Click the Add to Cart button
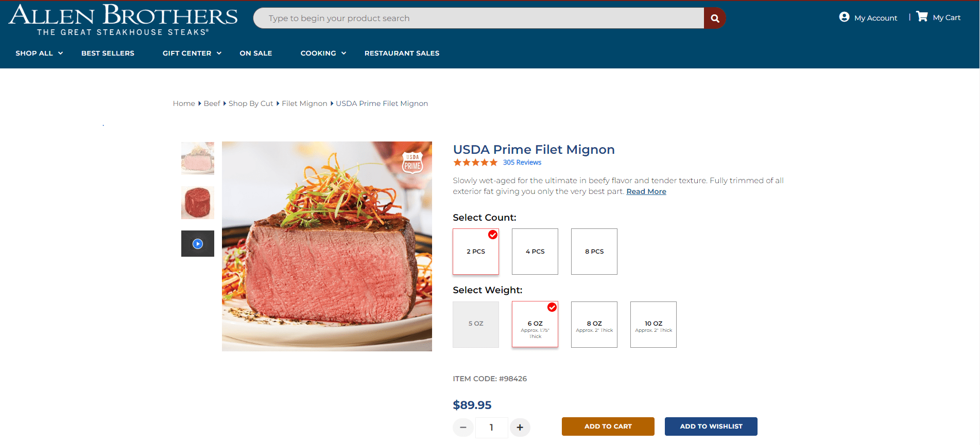This screenshot has height=445, width=980. coord(608,426)
